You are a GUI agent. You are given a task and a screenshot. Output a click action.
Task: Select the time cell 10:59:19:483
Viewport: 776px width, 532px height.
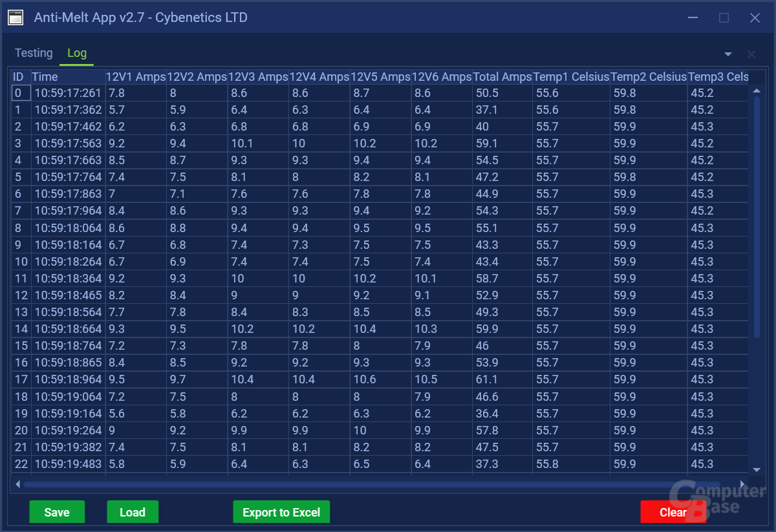click(x=68, y=463)
